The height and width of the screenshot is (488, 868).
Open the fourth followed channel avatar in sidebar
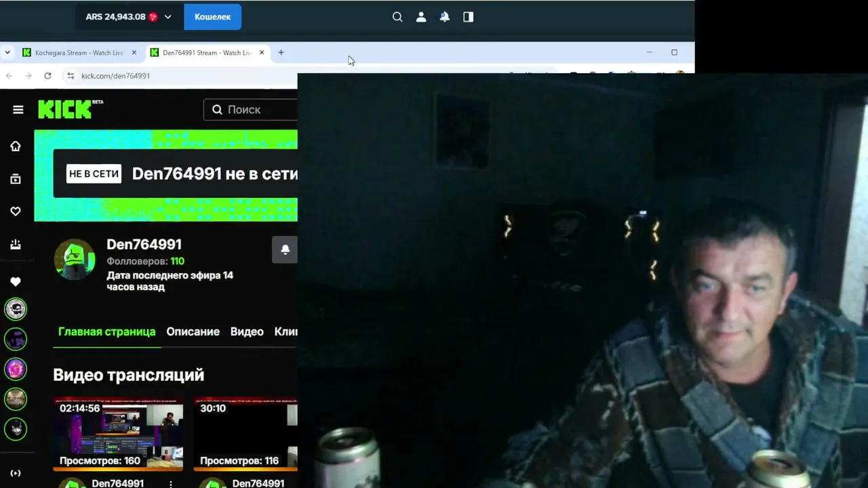tap(16, 399)
